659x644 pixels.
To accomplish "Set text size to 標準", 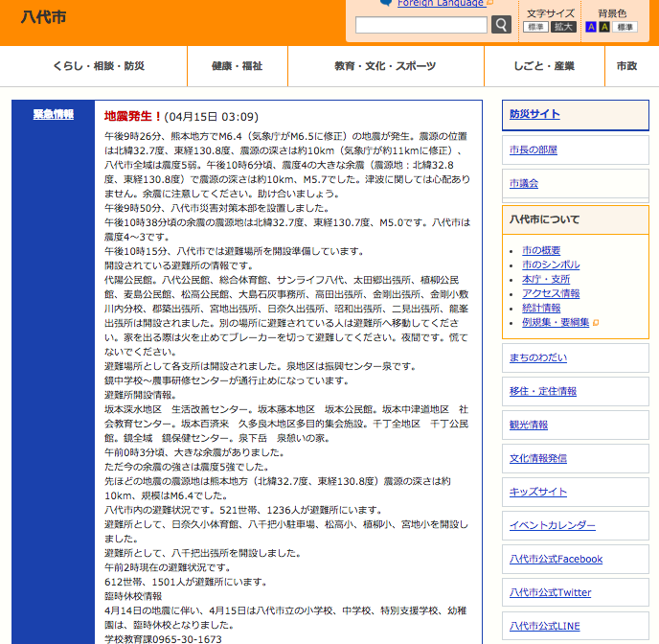I will [x=535, y=27].
